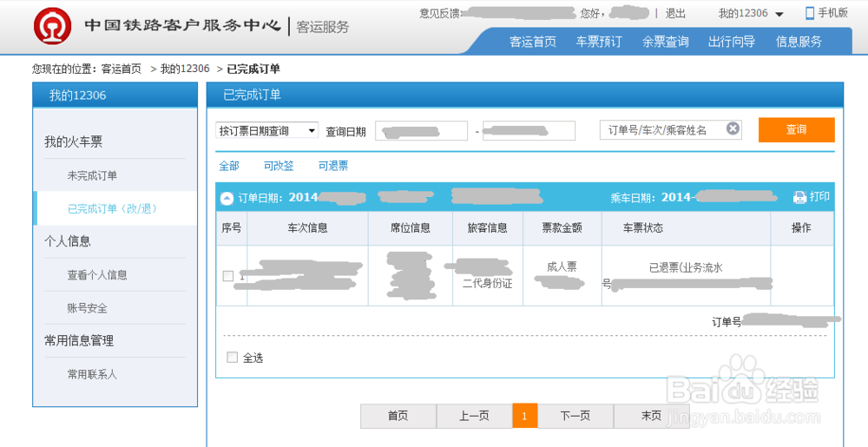Click the 个人信息 sidebar heading
The height and width of the screenshot is (447, 868).
click(x=68, y=241)
